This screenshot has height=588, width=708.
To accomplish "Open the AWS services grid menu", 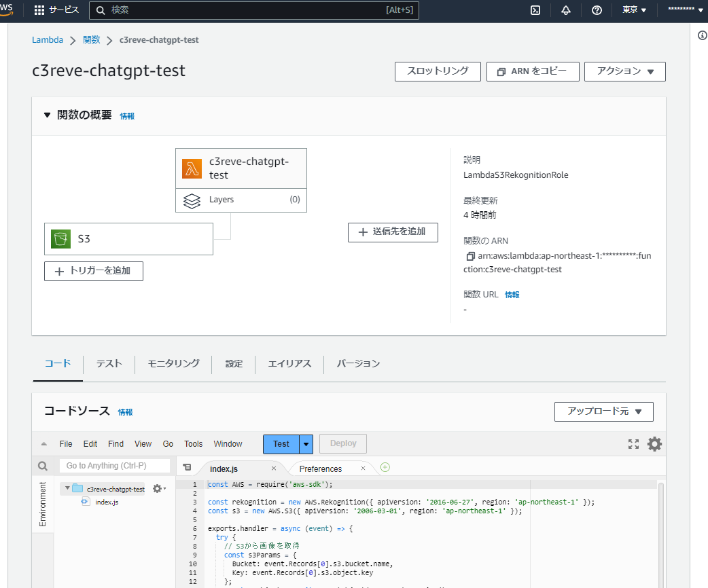I will 39,10.
